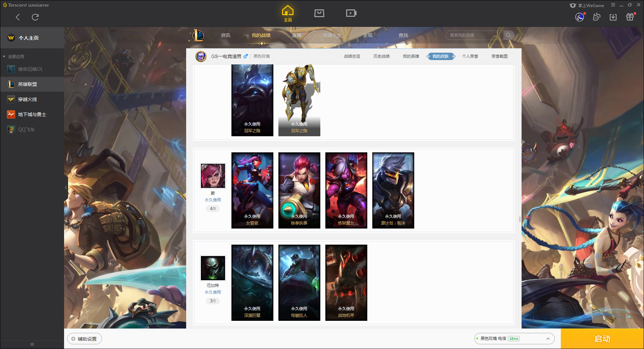Screen dimensions: 644x349
Task: Open the store bag icon
Action: tap(319, 13)
